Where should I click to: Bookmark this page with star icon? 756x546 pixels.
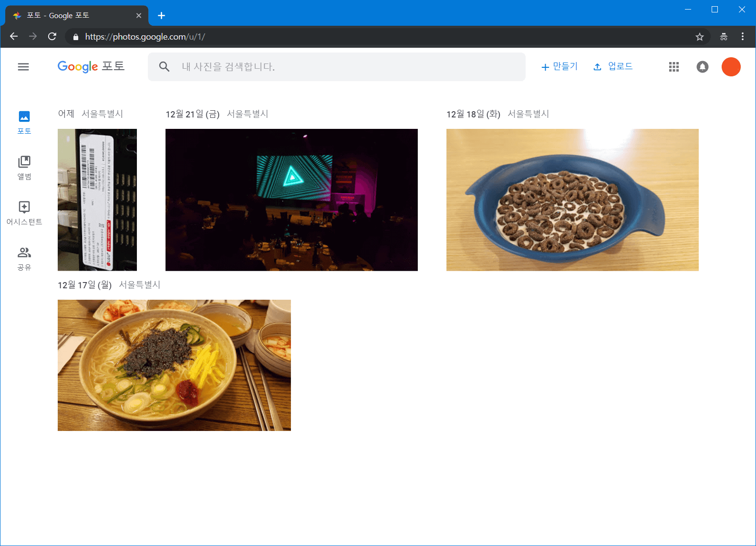click(x=699, y=37)
